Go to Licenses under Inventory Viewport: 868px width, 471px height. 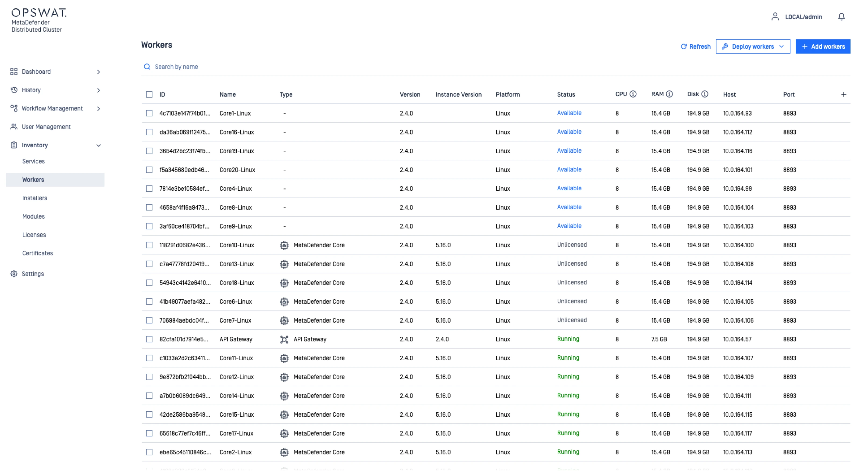click(x=34, y=235)
